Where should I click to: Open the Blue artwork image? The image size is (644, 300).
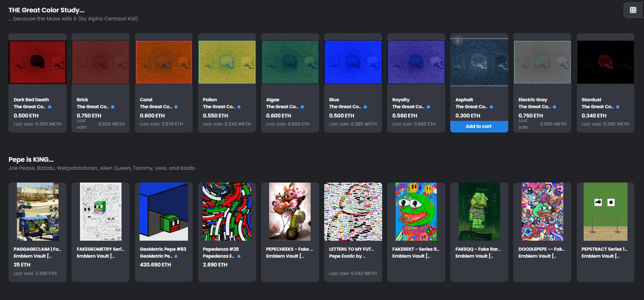coord(353,62)
